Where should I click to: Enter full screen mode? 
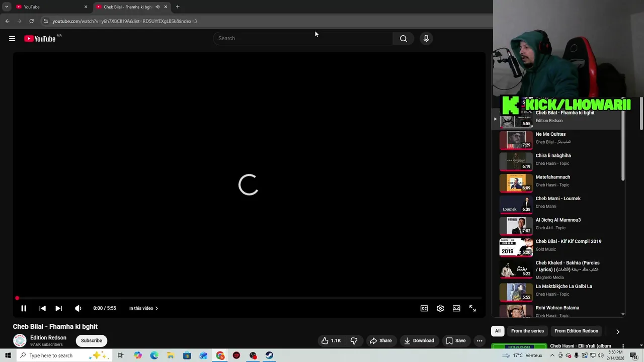pos(472,308)
